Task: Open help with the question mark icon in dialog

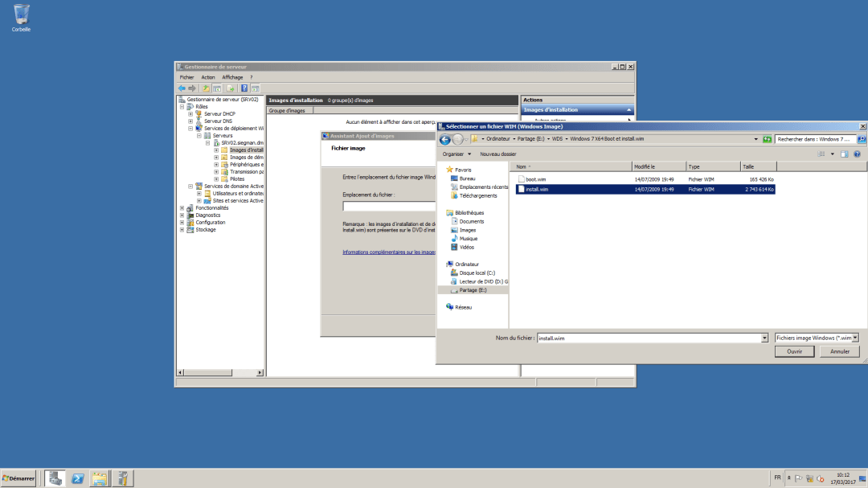Action: (x=858, y=154)
